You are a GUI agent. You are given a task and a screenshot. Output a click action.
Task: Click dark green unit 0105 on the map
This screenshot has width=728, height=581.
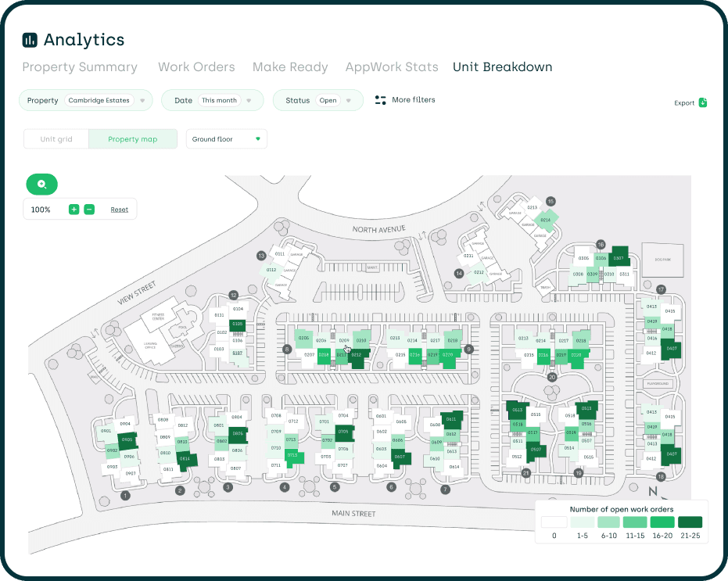tap(237, 325)
